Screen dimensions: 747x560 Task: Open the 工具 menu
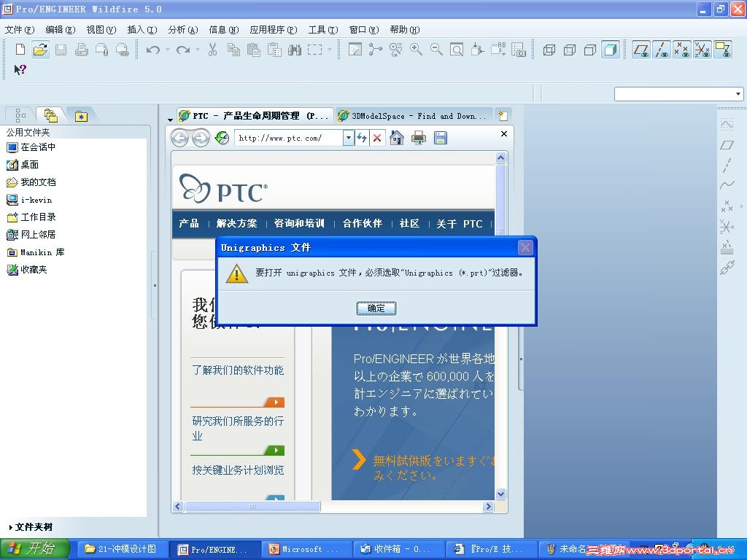tap(323, 29)
